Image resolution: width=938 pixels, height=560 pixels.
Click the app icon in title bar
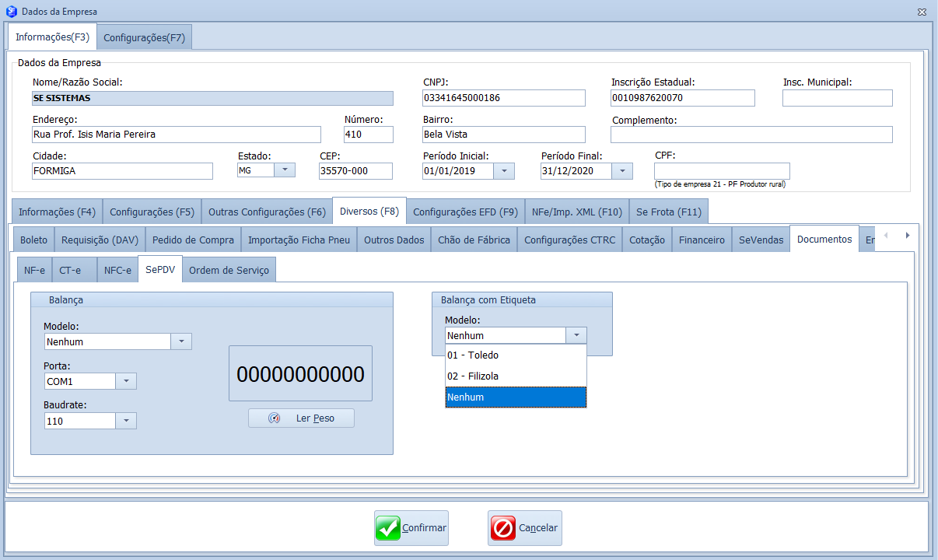click(11, 12)
